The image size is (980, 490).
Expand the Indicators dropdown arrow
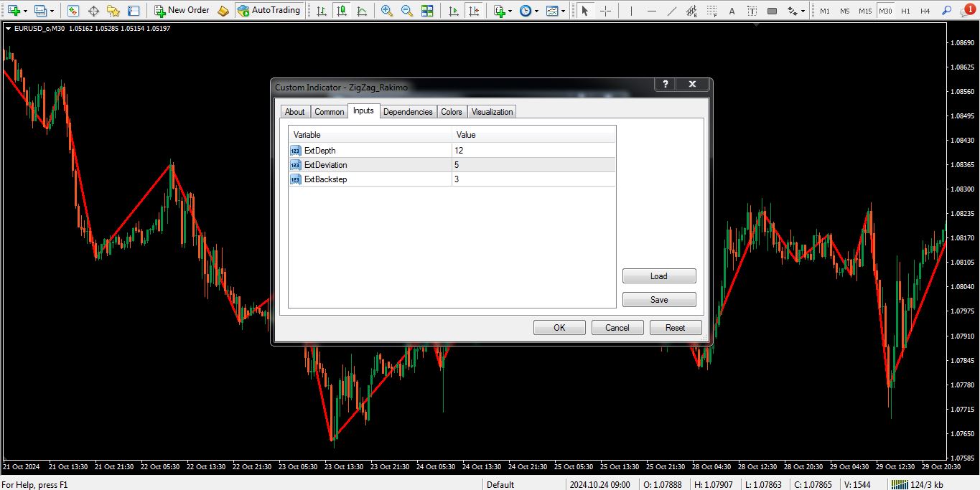click(x=510, y=11)
